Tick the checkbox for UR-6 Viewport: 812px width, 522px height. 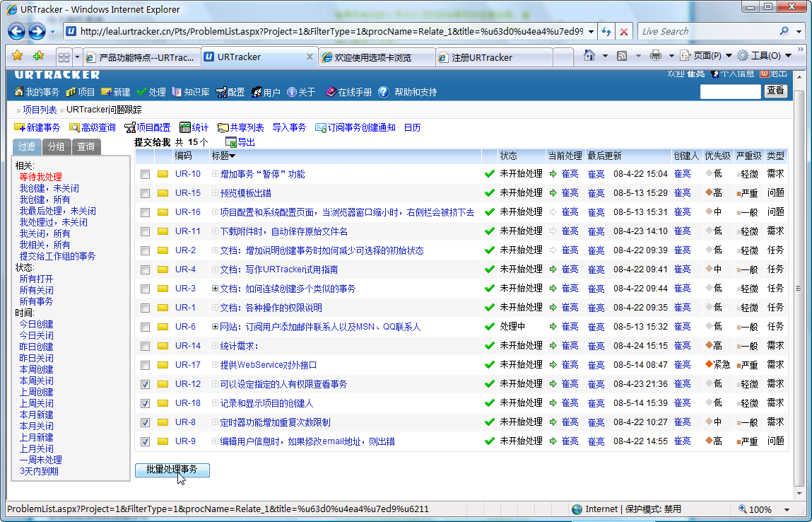[x=145, y=327]
